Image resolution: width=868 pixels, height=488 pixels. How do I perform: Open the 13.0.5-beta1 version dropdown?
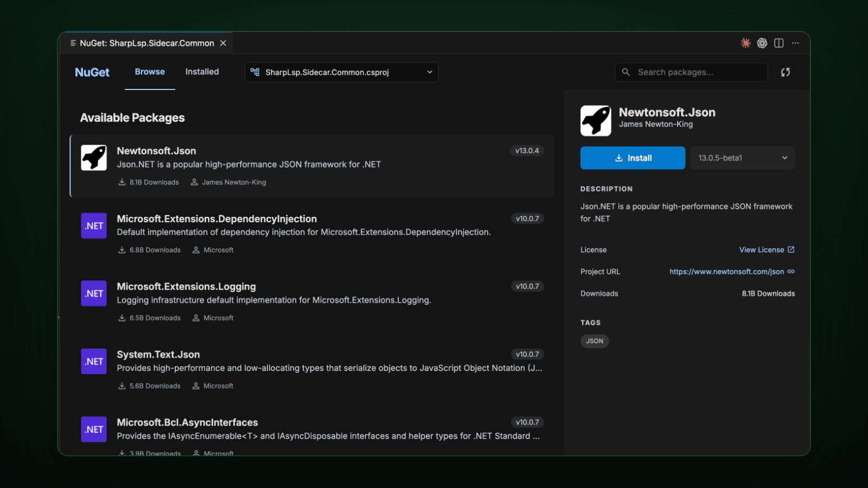coord(742,158)
